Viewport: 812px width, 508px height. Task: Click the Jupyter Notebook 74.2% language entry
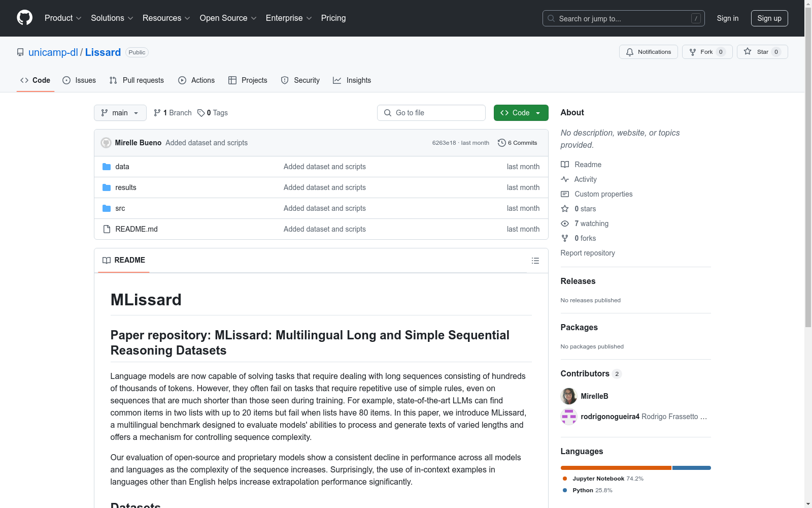(603, 479)
